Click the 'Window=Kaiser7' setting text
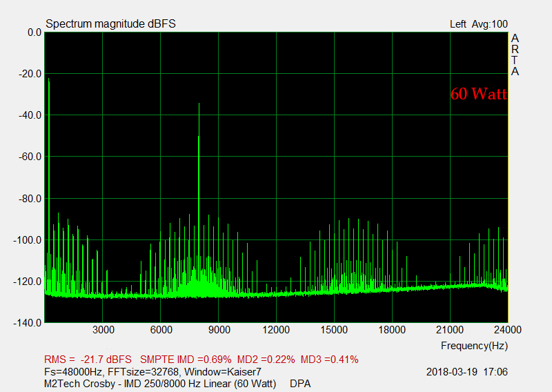The image size is (552, 392). (223, 372)
